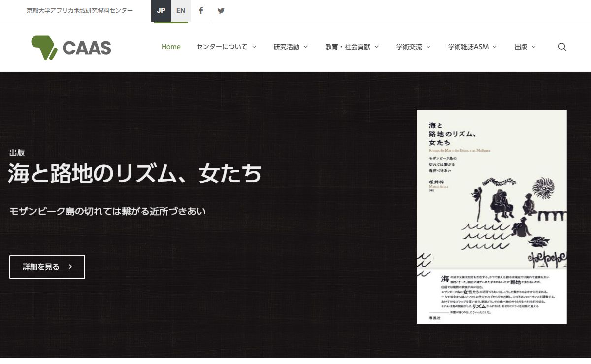Click 京都大学アフリカ地域研究資料センター text
This screenshot has width=591, height=364.
coord(80,11)
